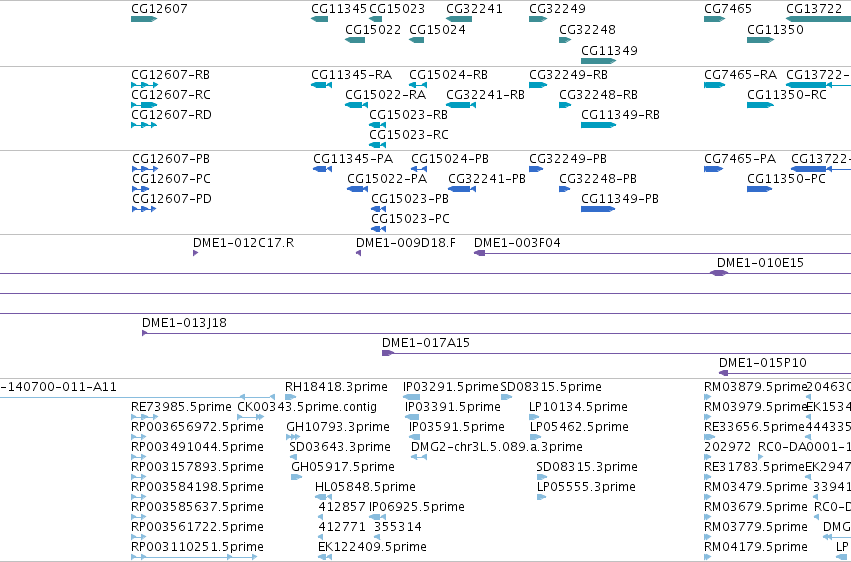Image resolution: width=851 pixels, height=562 pixels.
Task: Click EST label IP03291.5prime
Action: tap(450, 387)
